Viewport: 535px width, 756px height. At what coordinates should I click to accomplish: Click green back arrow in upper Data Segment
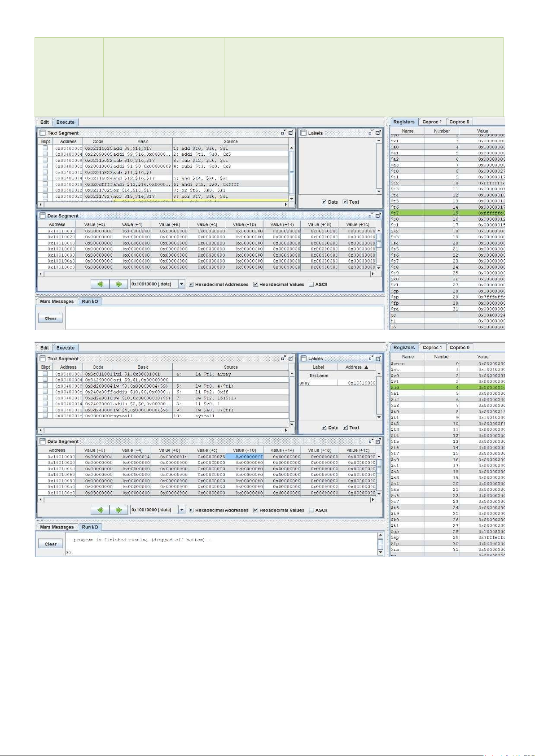click(100, 284)
